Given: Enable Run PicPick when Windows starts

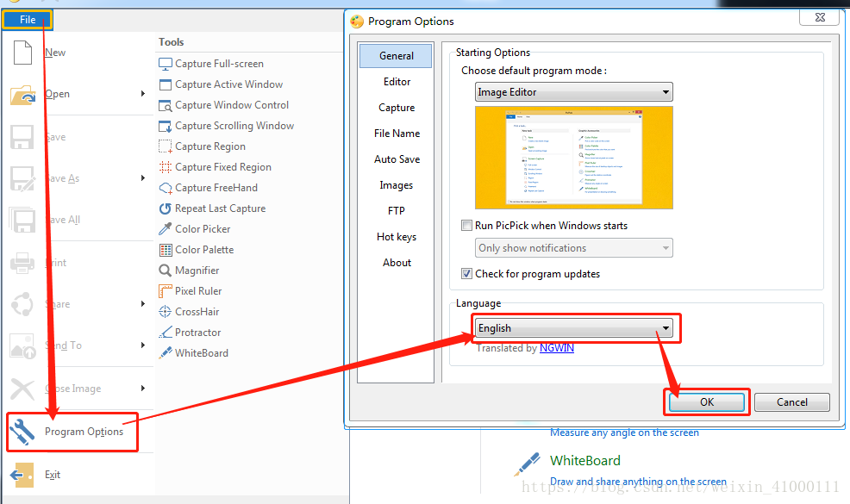Looking at the screenshot, I should tap(466, 226).
